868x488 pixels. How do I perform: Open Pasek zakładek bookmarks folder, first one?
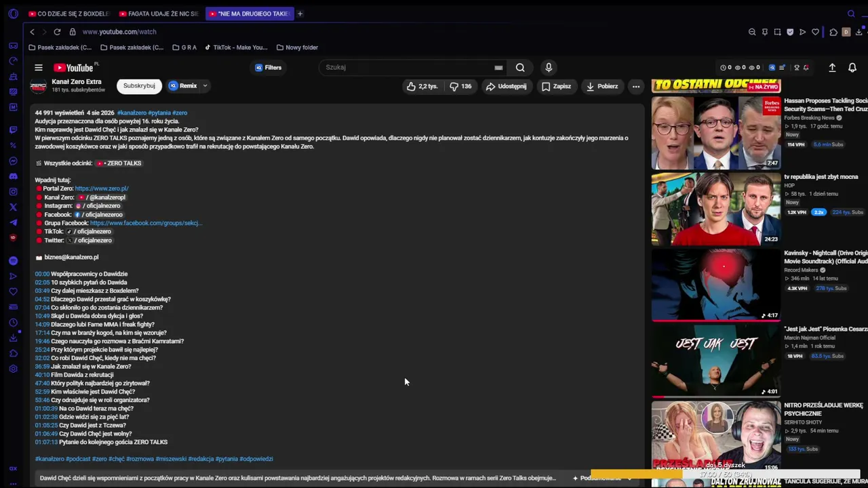pos(60,47)
